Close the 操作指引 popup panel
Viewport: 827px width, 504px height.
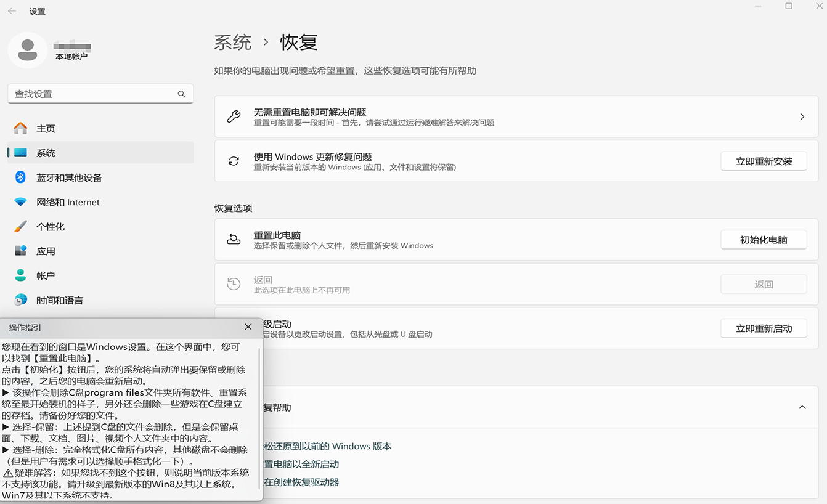pyautogui.click(x=248, y=327)
